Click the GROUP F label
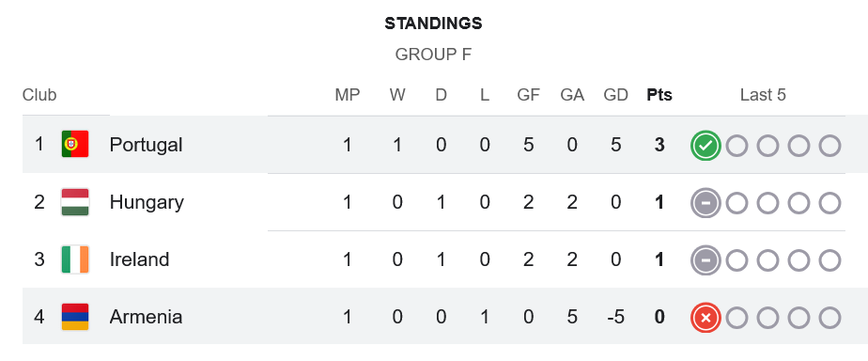868x361 pixels. (x=433, y=55)
